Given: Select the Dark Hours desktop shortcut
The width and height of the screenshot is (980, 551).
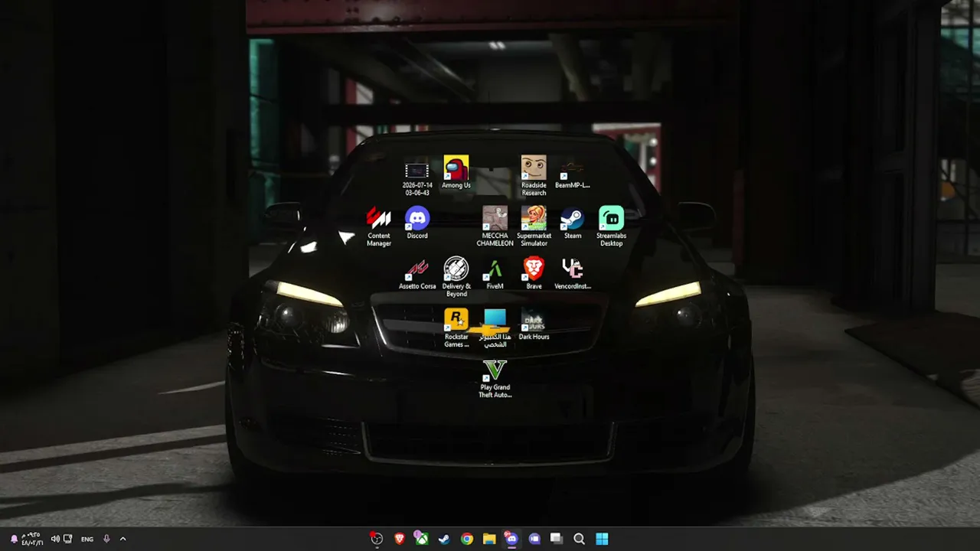Looking at the screenshot, I should (534, 324).
